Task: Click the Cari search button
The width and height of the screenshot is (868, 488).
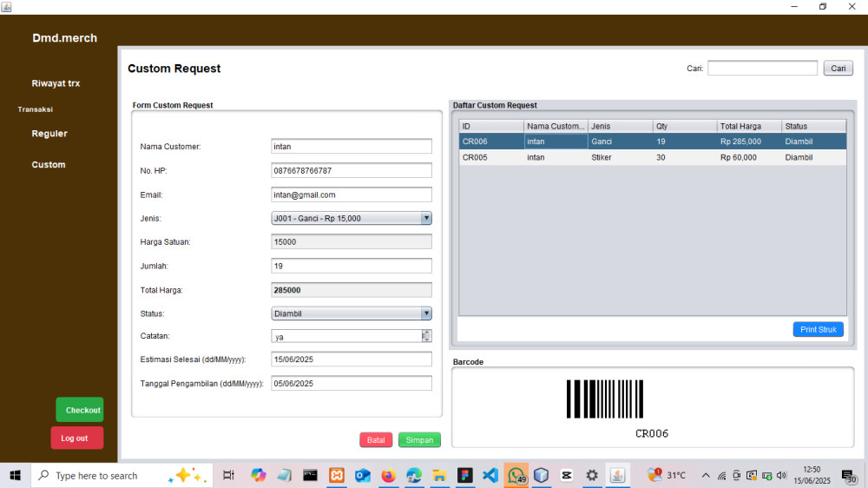Action: point(838,68)
